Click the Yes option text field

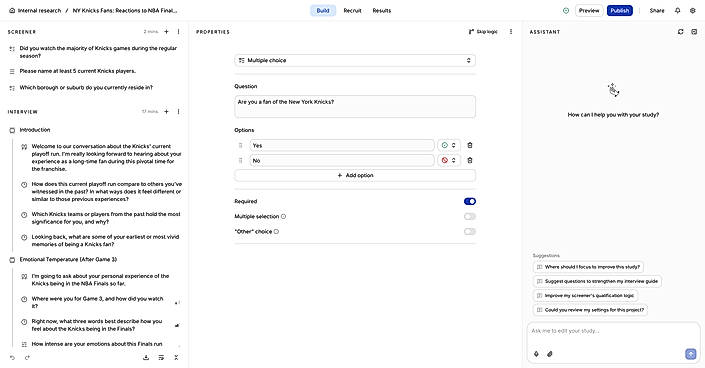pyautogui.click(x=342, y=145)
